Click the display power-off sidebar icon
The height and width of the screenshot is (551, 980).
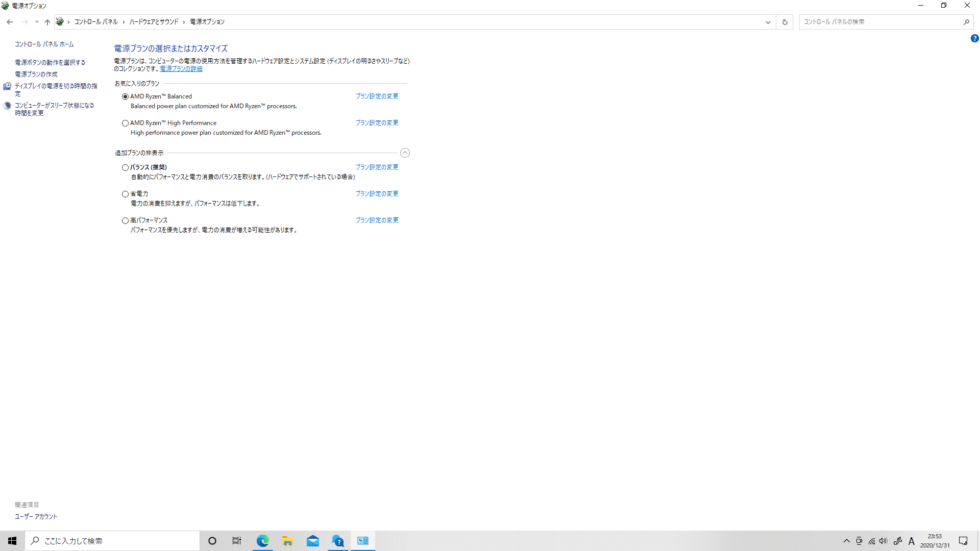pos(7,86)
